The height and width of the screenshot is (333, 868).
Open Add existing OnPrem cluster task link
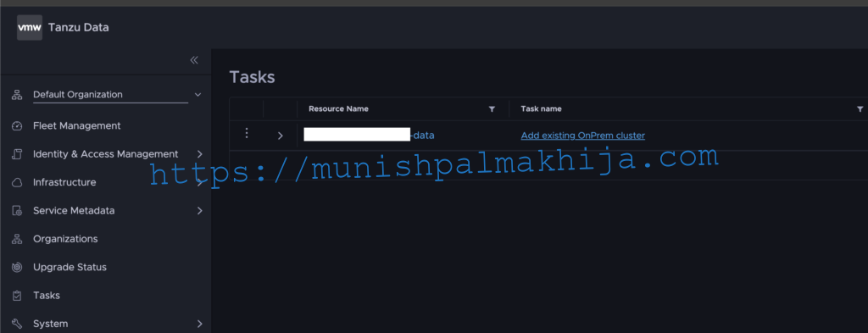pos(583,136)
